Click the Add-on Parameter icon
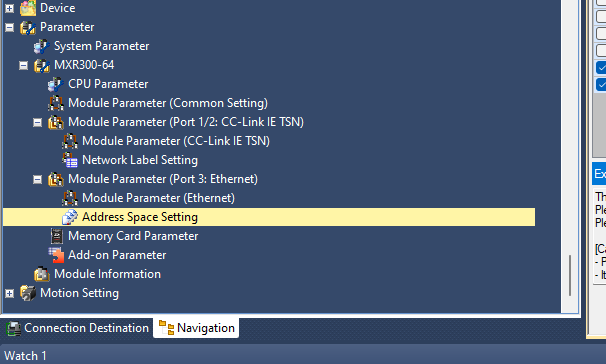Screen dimensions: 606x364 [56, 255]
